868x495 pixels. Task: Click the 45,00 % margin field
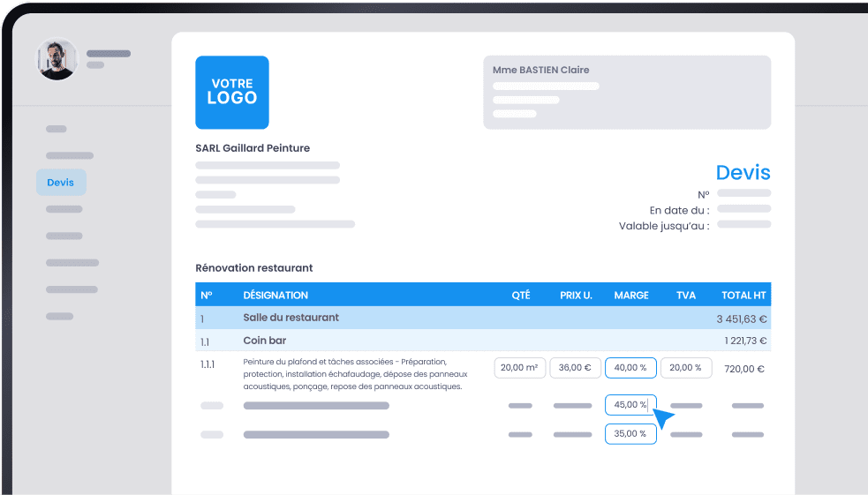tap(629, 405)
